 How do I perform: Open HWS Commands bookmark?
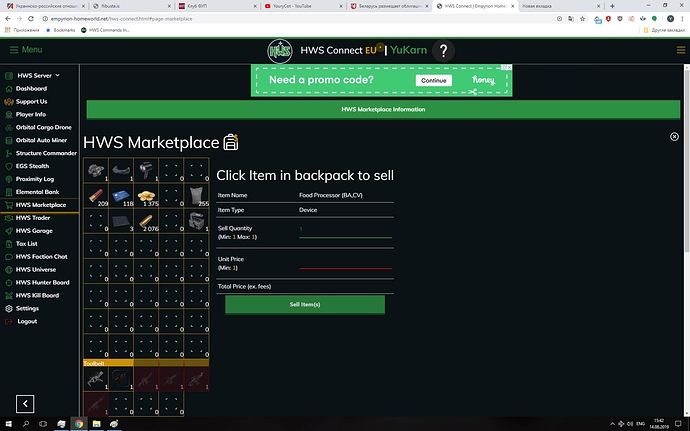(x=106, y=30)
